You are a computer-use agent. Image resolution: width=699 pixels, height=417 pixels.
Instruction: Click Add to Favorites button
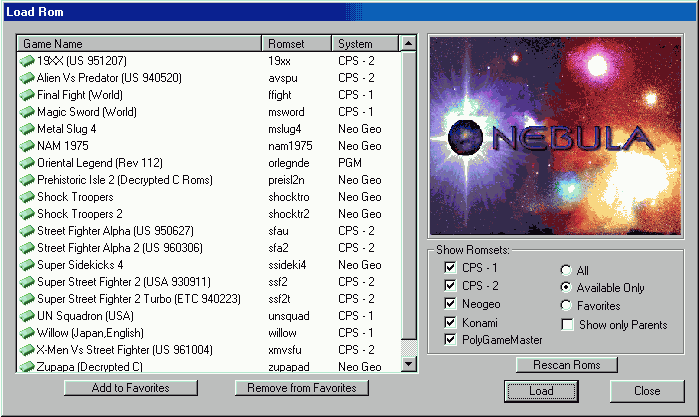click(131, 388)
